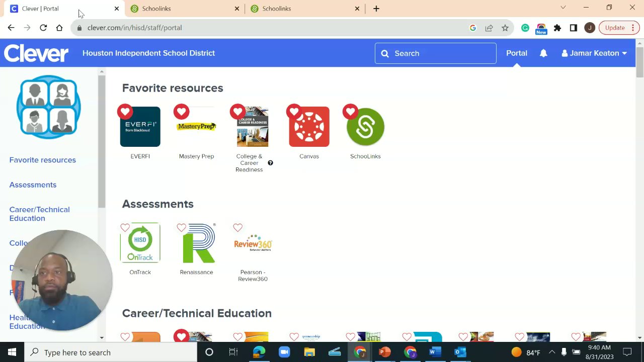The height and width of the screenshot is (362, 644).
Task: Open the Windows notification center
Action: click(x=627, y=352)
